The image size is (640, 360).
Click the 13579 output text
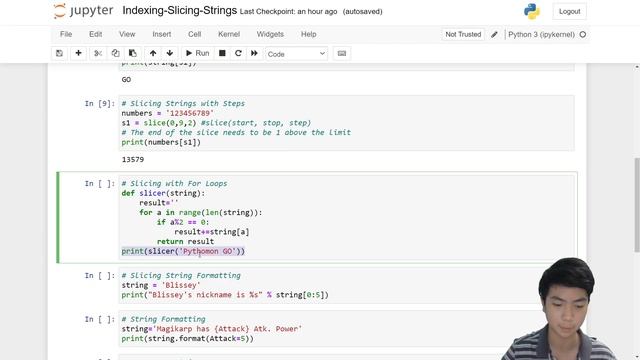tap(133, 160)
